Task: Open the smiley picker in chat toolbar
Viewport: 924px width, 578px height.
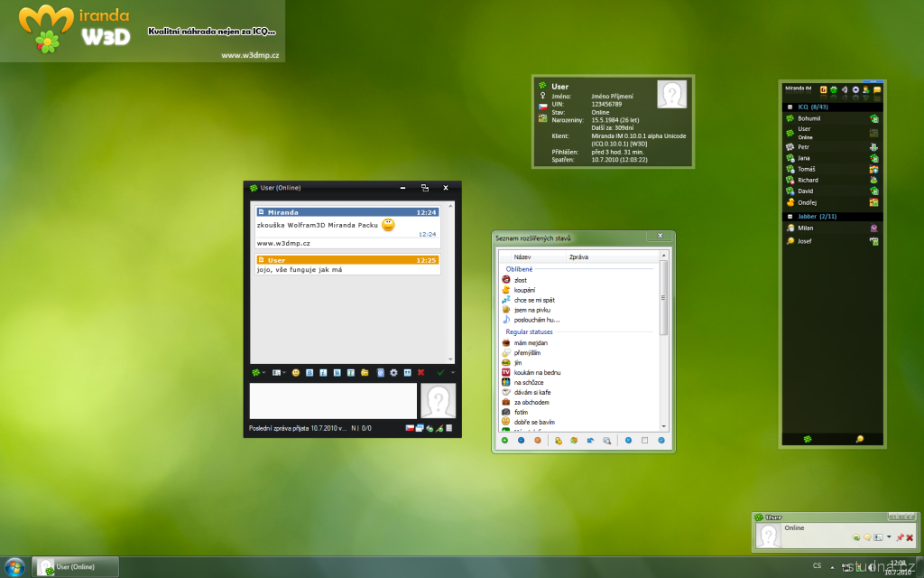Action: [295, 372]
